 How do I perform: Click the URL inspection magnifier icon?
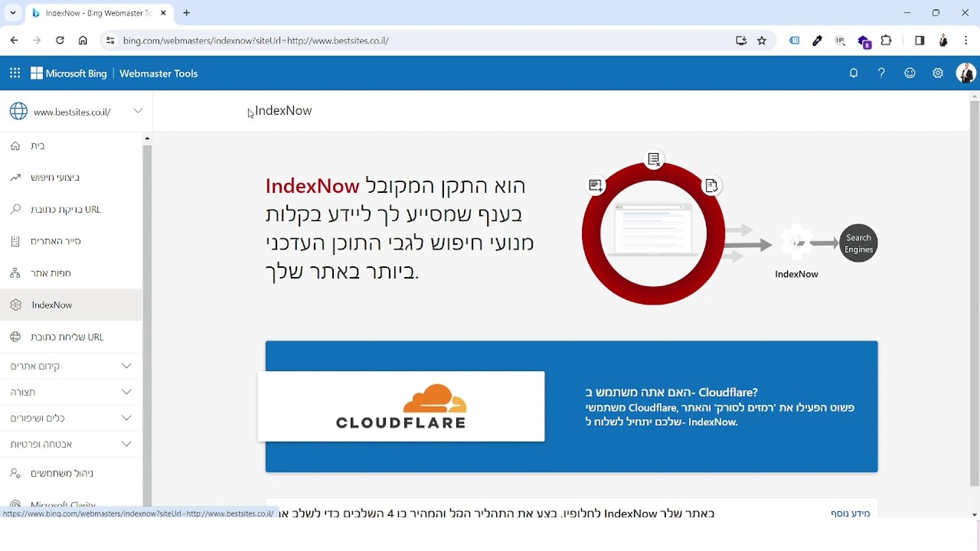tap(15, 209)
